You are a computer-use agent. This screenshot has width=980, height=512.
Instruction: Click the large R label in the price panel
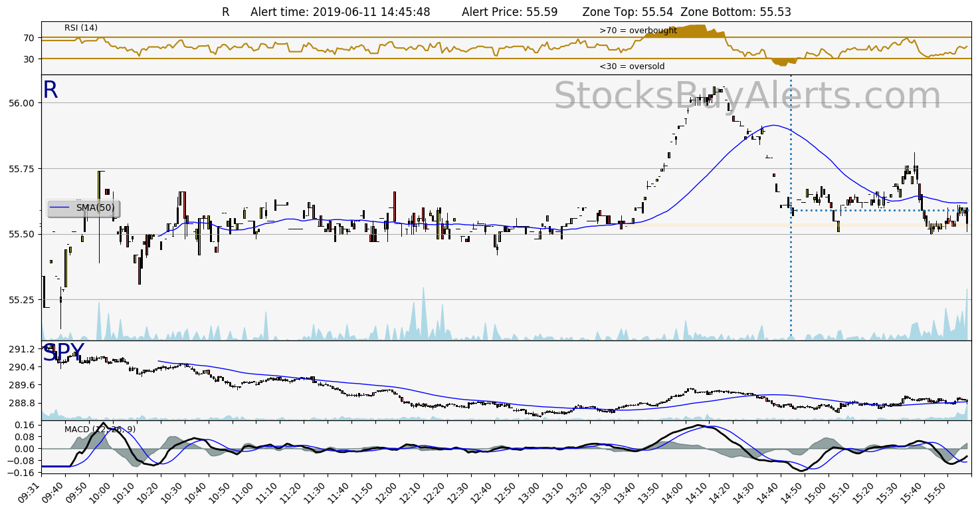click(50, 90)
